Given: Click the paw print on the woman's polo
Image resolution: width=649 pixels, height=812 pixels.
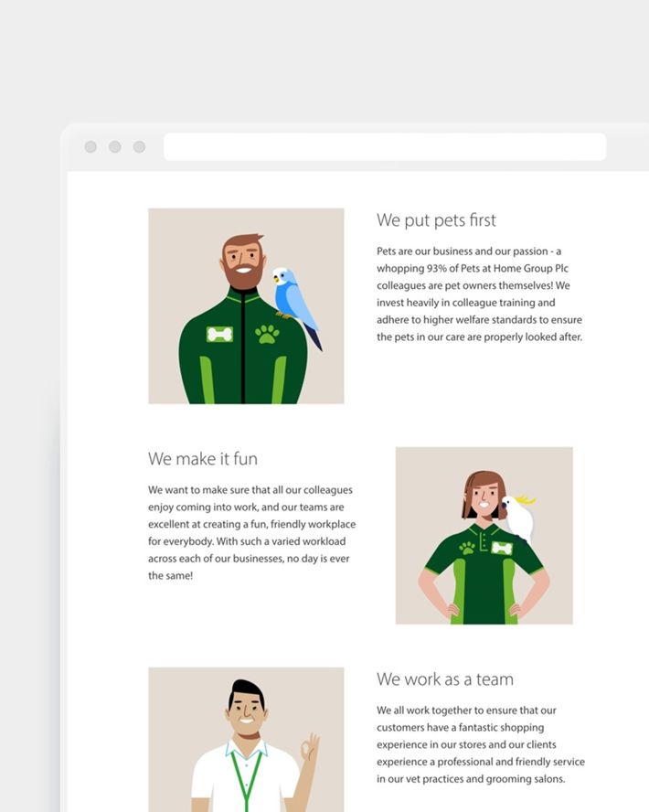Looking at the screenshot, I should [467, 548].
